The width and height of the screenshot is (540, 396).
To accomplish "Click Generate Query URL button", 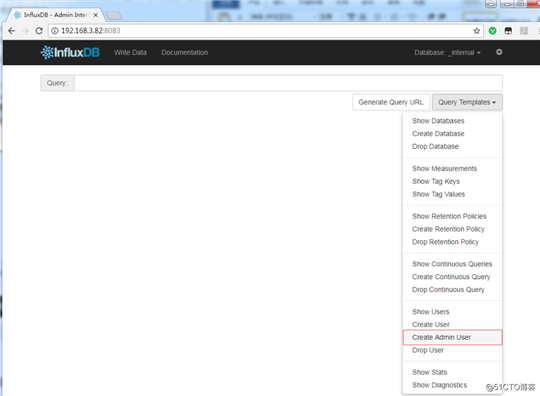I will [x=391, y=102].
